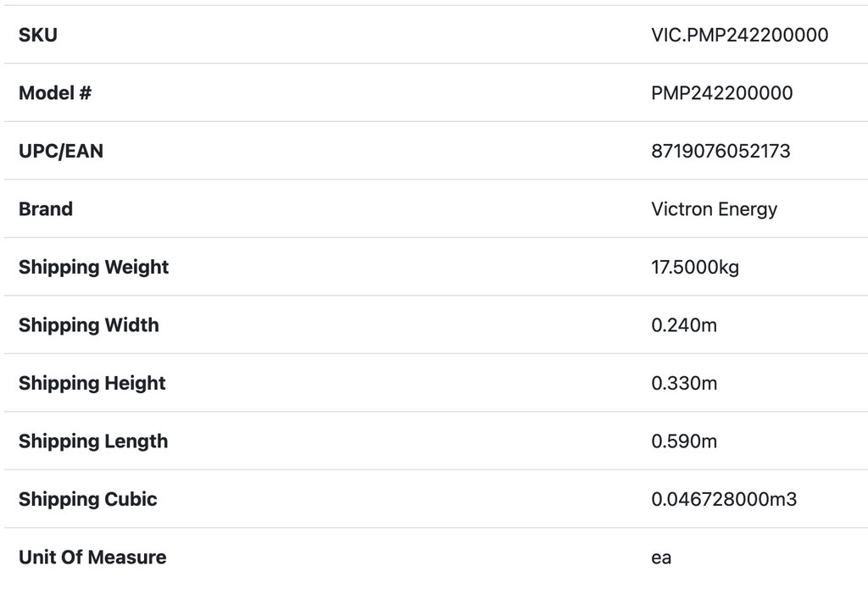Select the 0.240m width value

click(x=684, y=325)
